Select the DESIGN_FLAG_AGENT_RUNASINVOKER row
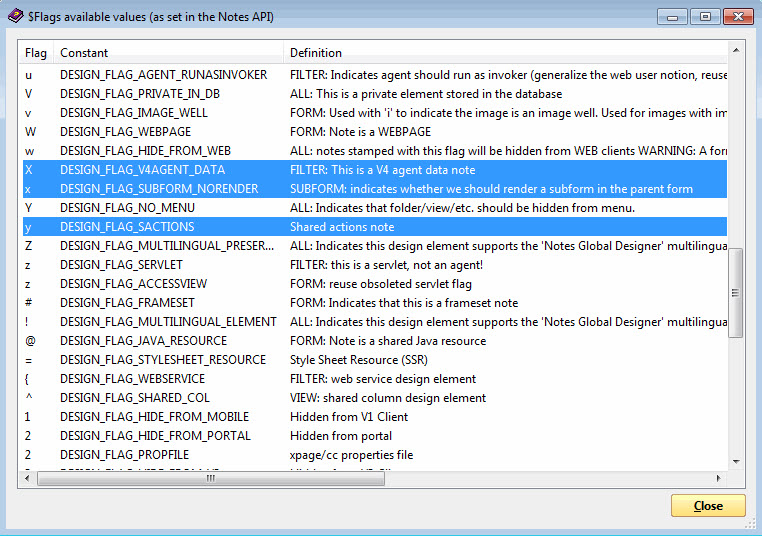This screenshot has width=762, height=536. [x=163, y=75]
